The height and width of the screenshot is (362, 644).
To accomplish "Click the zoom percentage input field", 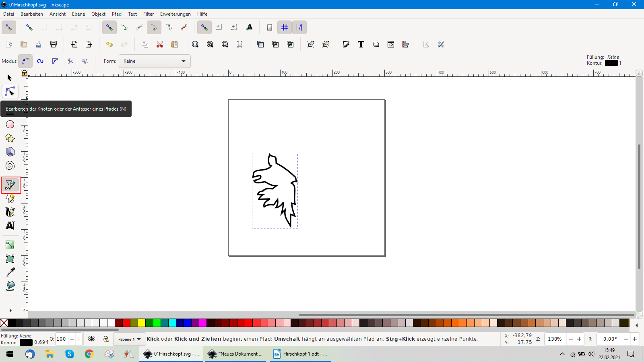I will pos(555,339).
